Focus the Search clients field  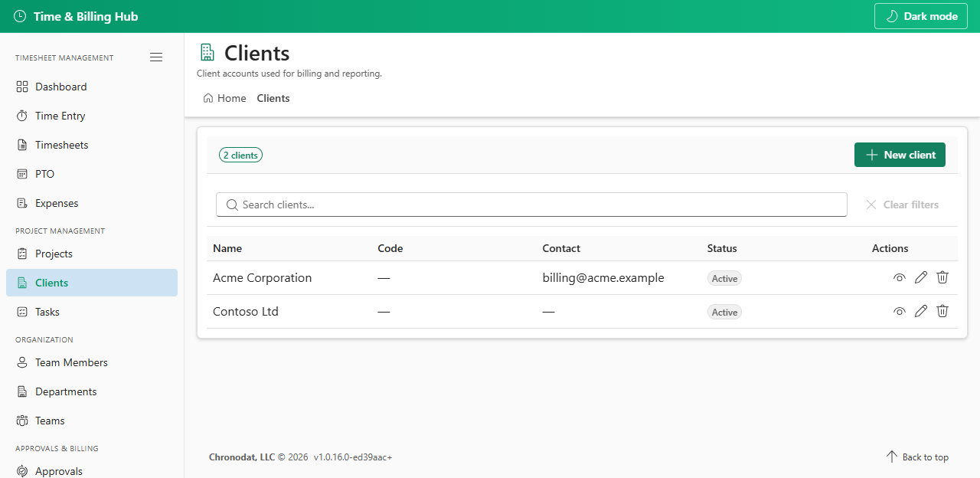pyautogui.click(x=531, y=205)
